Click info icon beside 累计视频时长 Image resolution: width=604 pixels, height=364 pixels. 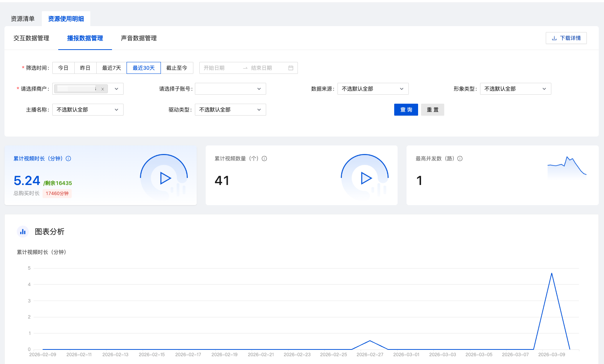tap(68, 159)
